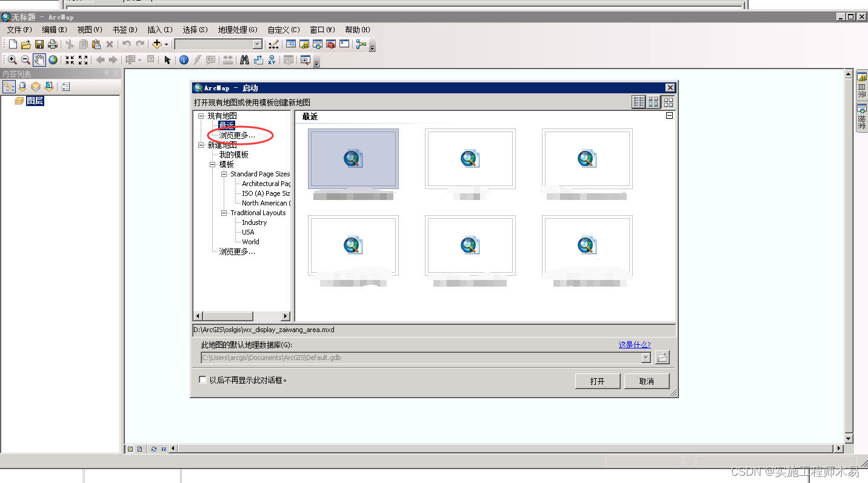Check 'Do not show this dialog' box
Viewport: 868px width, 483px height.
tap(203, 380)
